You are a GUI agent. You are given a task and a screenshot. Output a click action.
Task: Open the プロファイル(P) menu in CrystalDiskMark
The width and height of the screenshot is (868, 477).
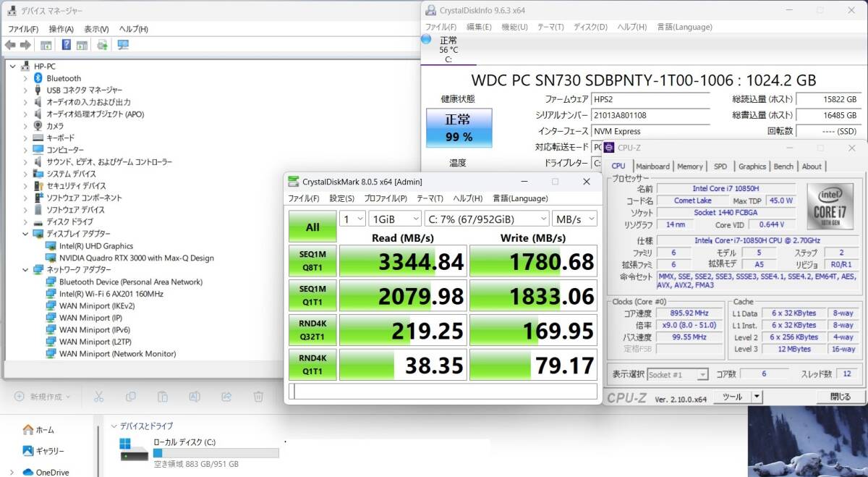tap(385, 198)
